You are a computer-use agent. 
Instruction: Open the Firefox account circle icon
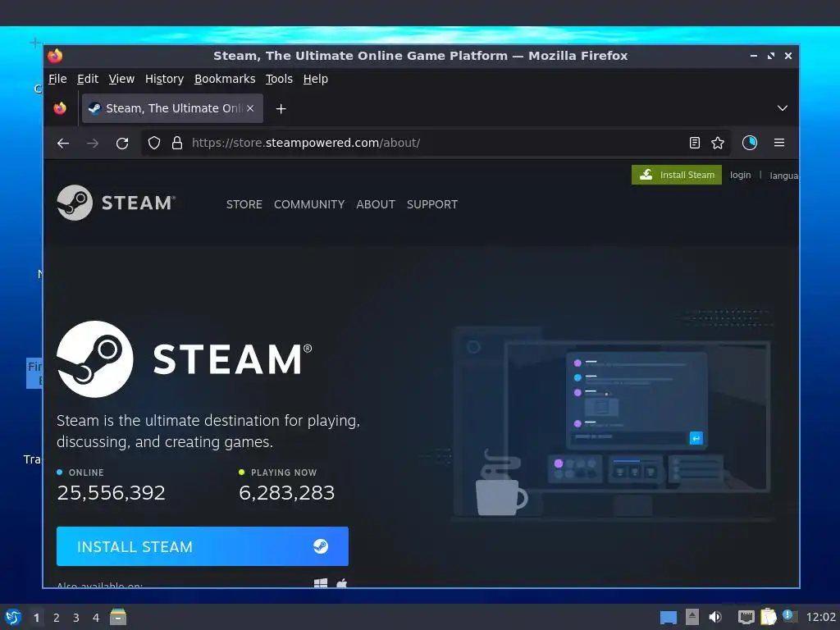point(750,143)
